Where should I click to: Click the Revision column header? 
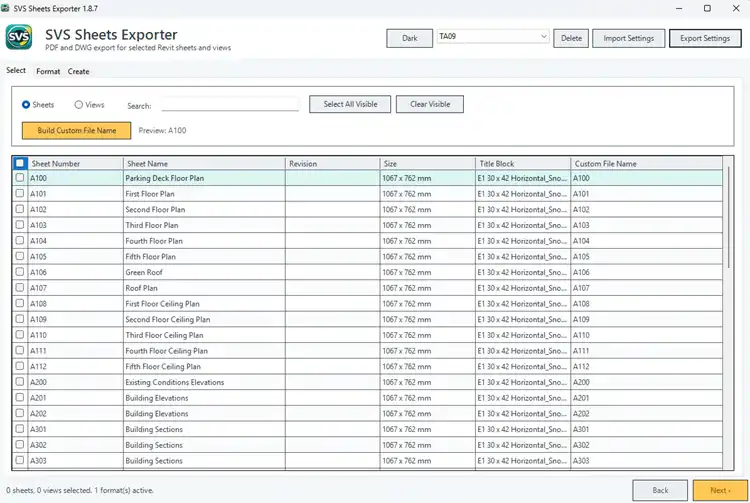[332, 164]
